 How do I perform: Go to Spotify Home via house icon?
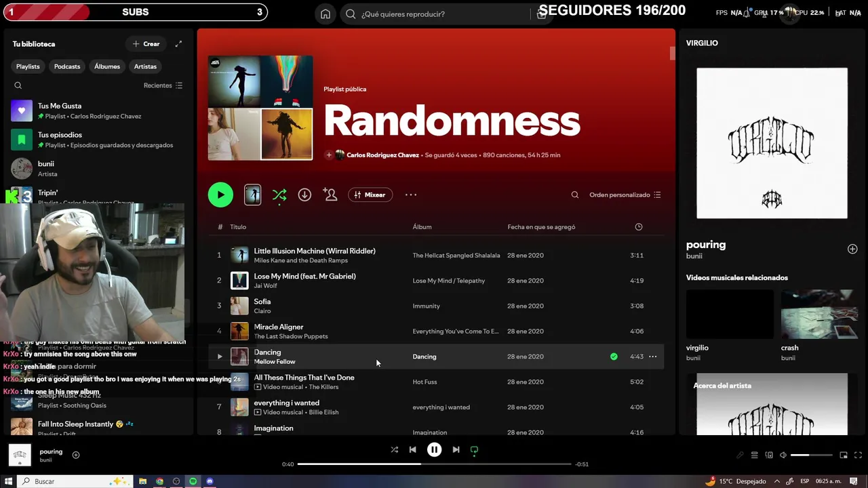(x=325, y=14)
